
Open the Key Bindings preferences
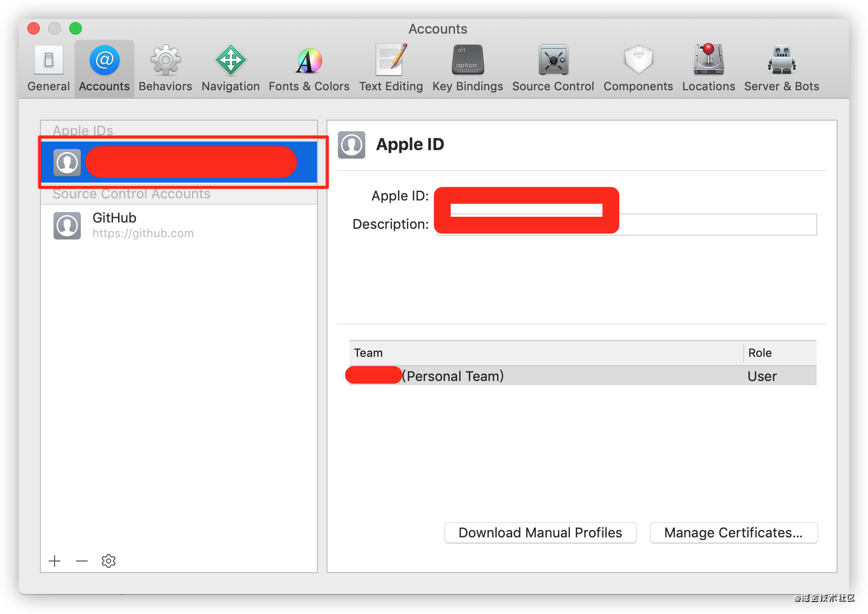pyautogui.click(x=468, y=69)
